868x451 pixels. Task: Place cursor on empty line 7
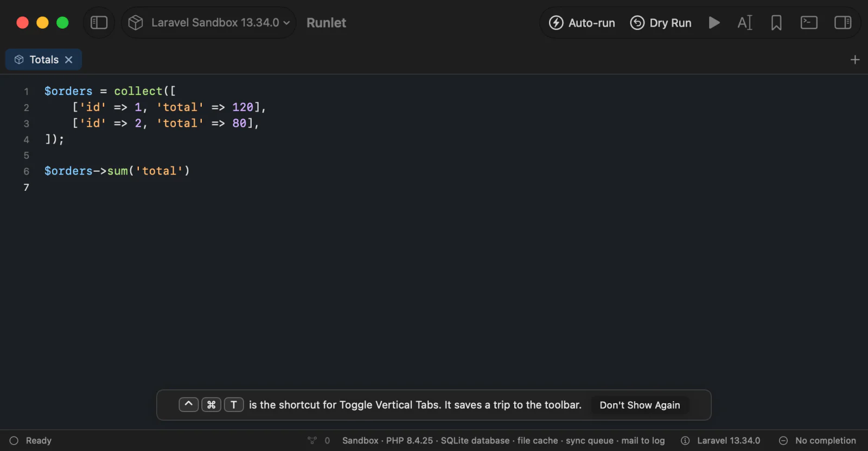(x=434, y=187)
